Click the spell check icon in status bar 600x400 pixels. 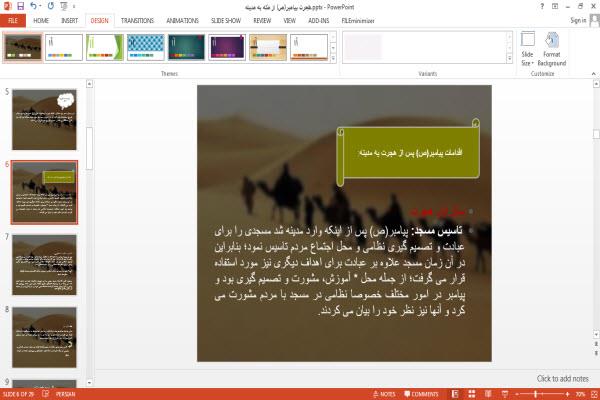pyautogui.click(x=46, y=394)
